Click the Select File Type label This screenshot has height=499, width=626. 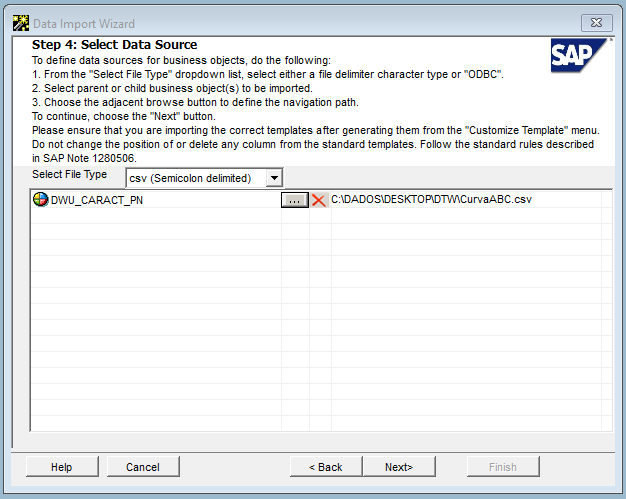70,174
